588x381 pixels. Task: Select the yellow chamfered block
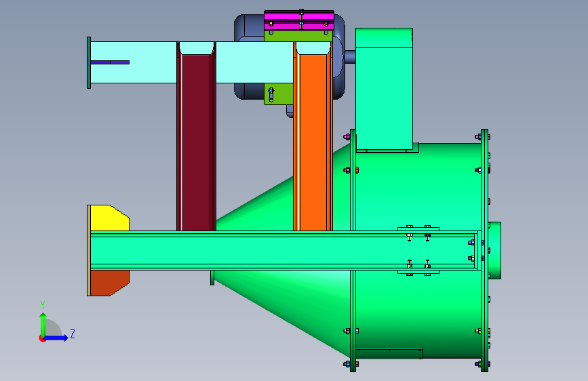110,218
